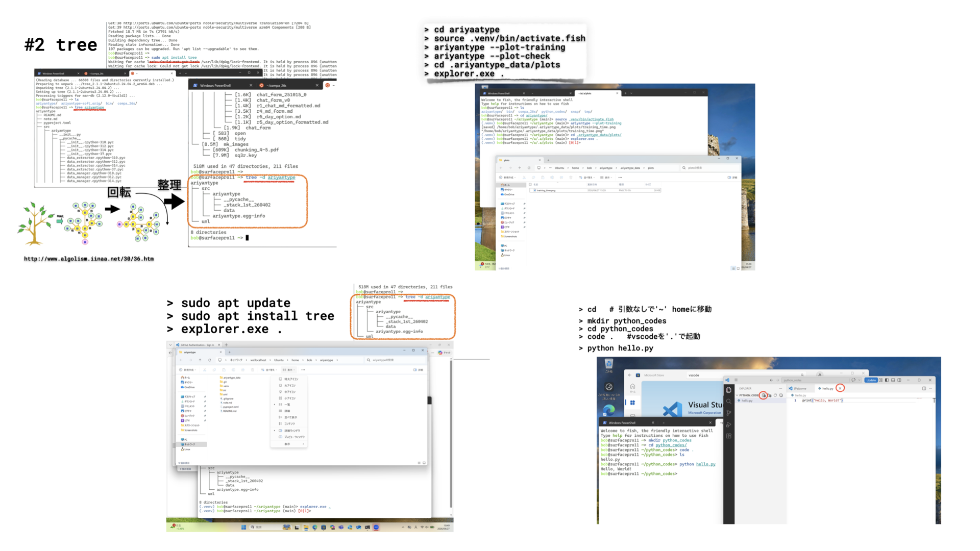Open 新規作成 dropdown in plots Explorer
The height and width of the screenshot is (551, 980).
[x=507, y=178]
